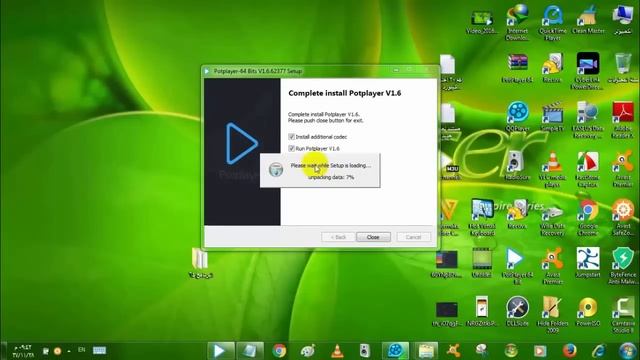Click the Close button in Potplayer setup
The width and height of the screenshot is (640, 360).
(x=373, y=237)
